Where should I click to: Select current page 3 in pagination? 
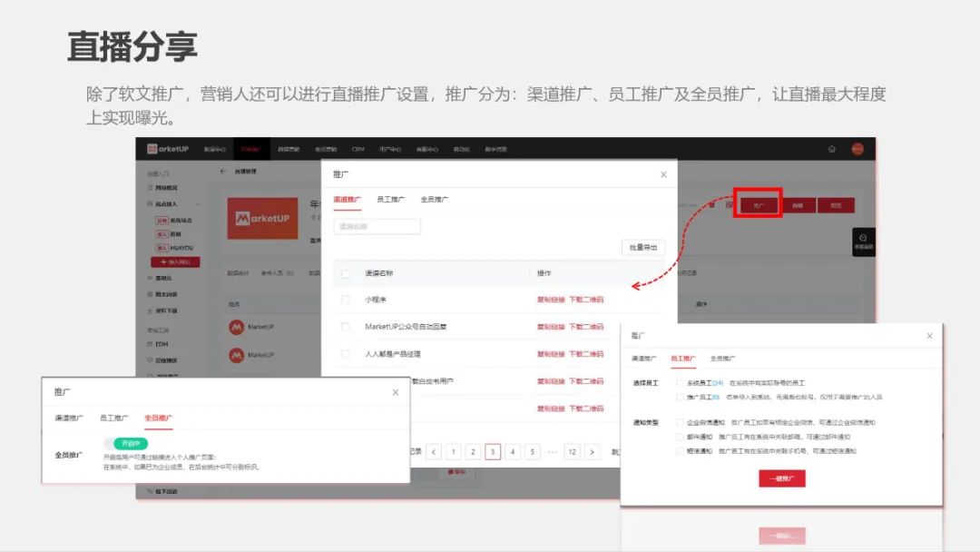point(493,452)
